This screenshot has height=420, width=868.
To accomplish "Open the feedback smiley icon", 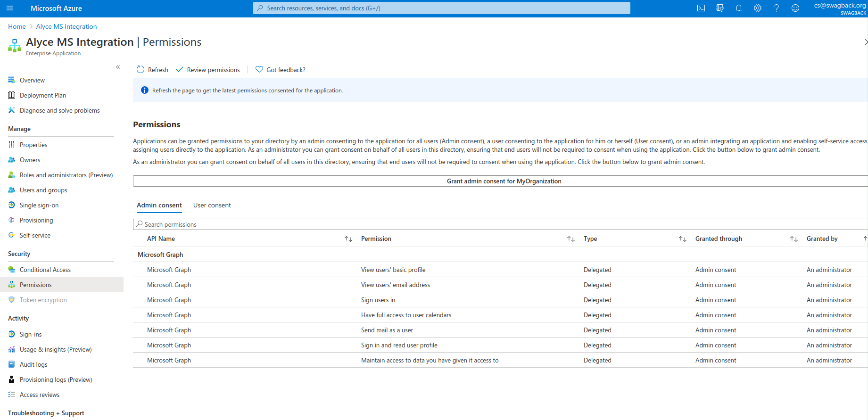I will pos(795,8).
